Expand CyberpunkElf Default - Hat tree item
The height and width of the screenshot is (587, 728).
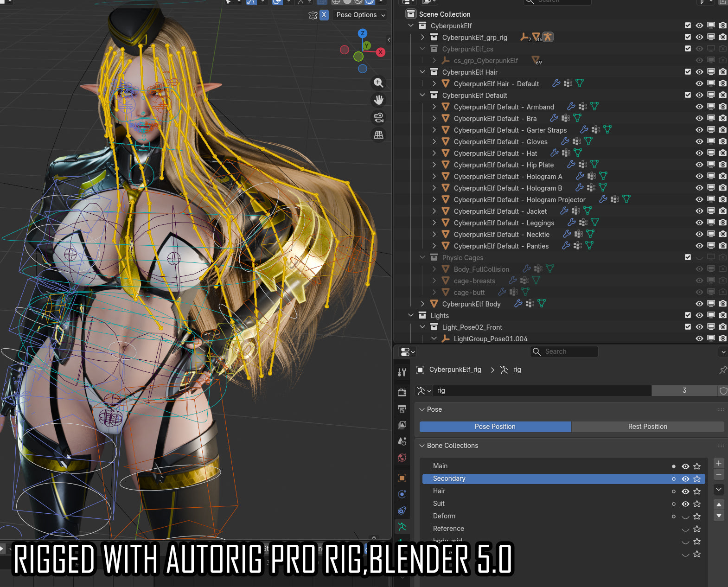(434, 153)
